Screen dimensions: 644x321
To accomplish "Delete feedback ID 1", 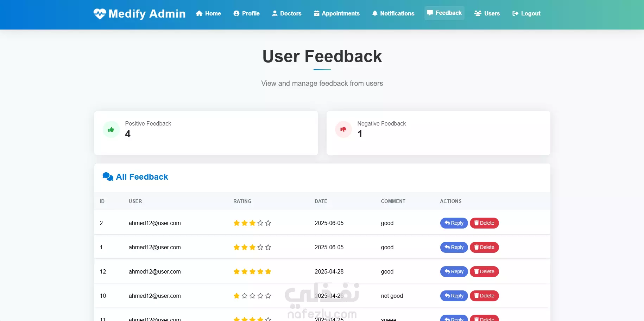I will [x=484, y=247].
